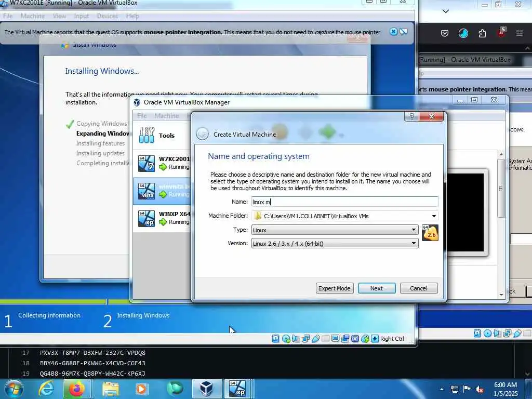The width and height of the screenshot is (532, 399).
Task: Open Help menu in W7KC2001E VM window
Action: tap(132, 16)
